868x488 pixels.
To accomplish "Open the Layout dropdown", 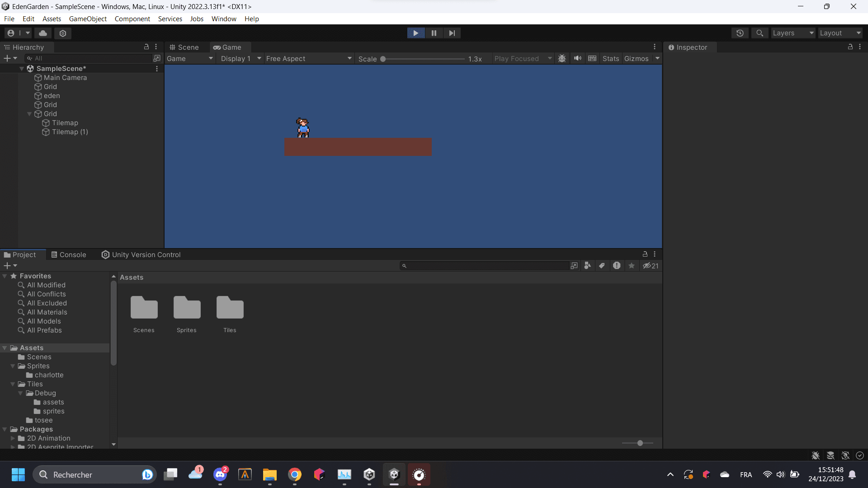I will (x=840, y=33).
